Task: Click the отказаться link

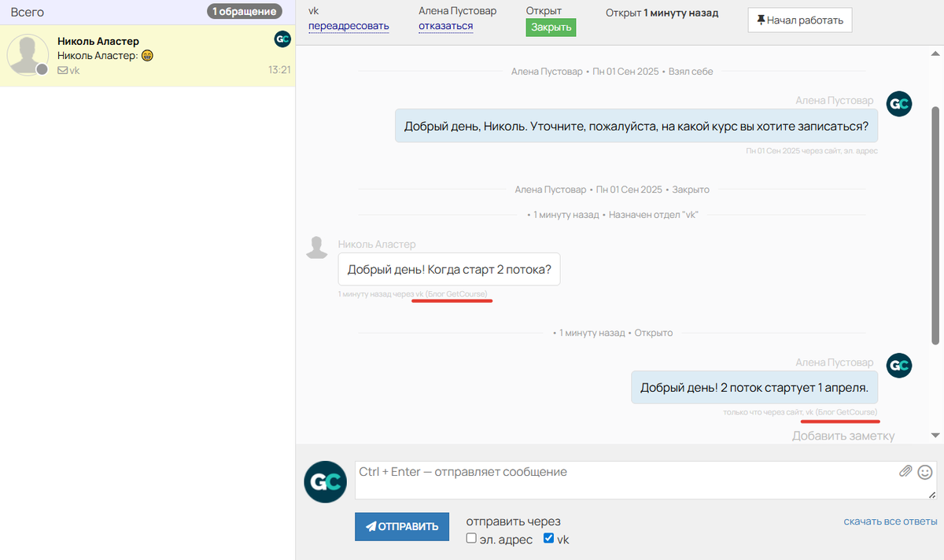Action: [445, 26]
